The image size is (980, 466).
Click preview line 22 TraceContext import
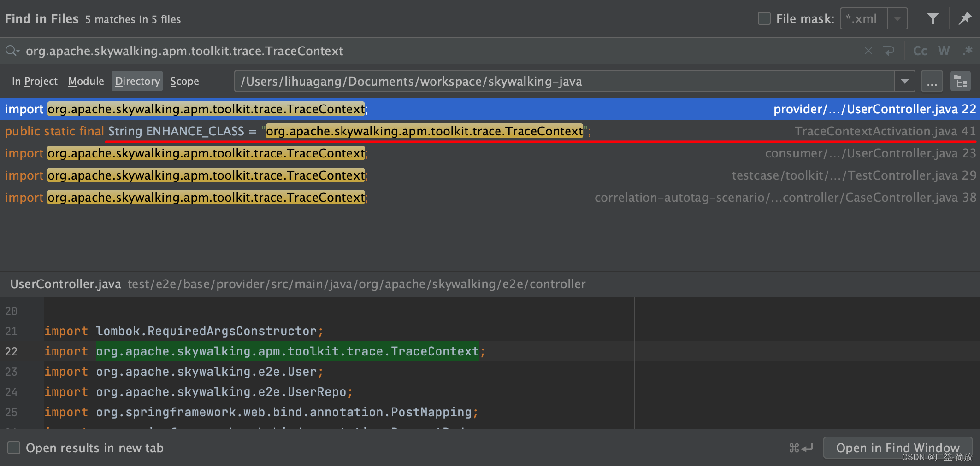tap(265, 351)
